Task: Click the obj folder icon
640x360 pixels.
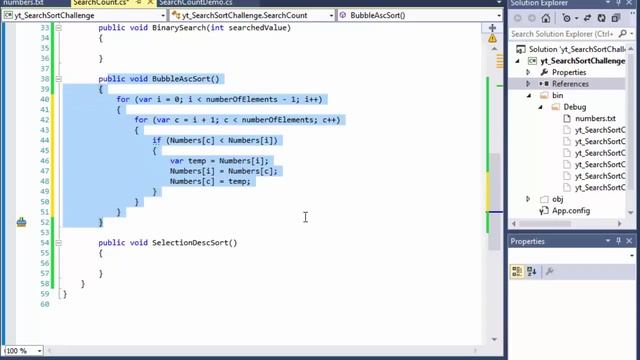Action: point(544,199)
